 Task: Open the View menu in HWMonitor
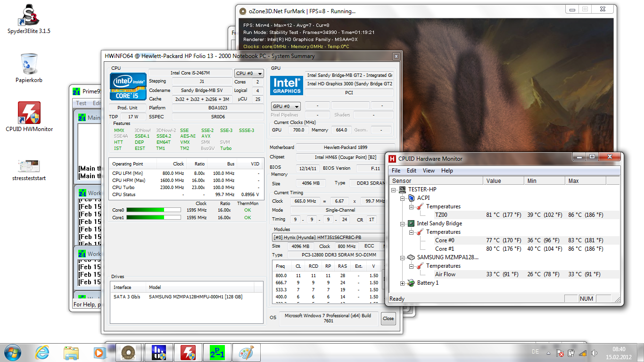pos(429,171)
